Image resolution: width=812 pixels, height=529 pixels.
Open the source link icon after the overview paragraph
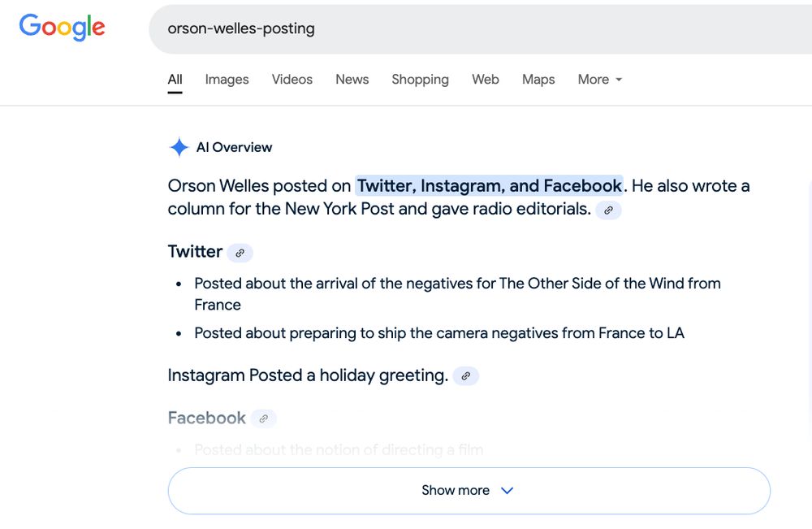(607, 210)
